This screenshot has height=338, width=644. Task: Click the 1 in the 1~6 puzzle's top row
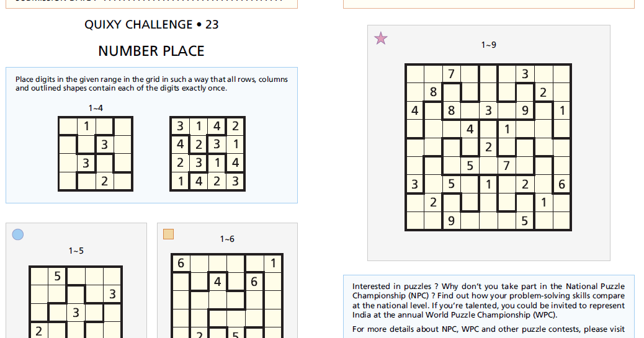click(x=273, y=263)
